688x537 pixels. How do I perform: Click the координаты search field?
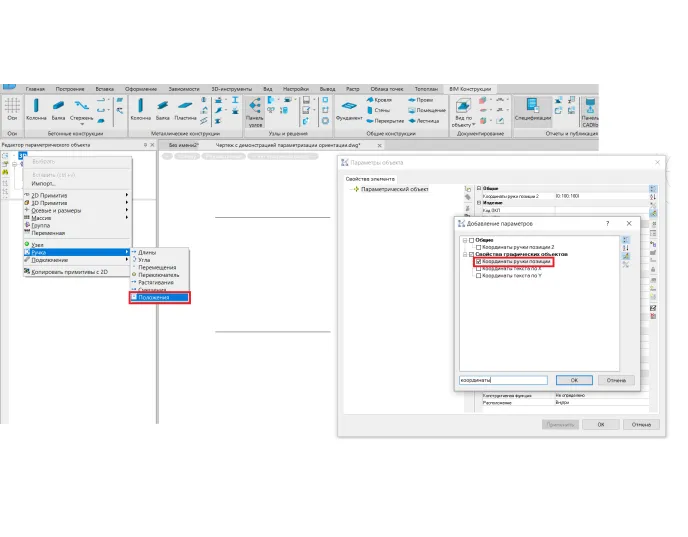(x=503, y=380)
